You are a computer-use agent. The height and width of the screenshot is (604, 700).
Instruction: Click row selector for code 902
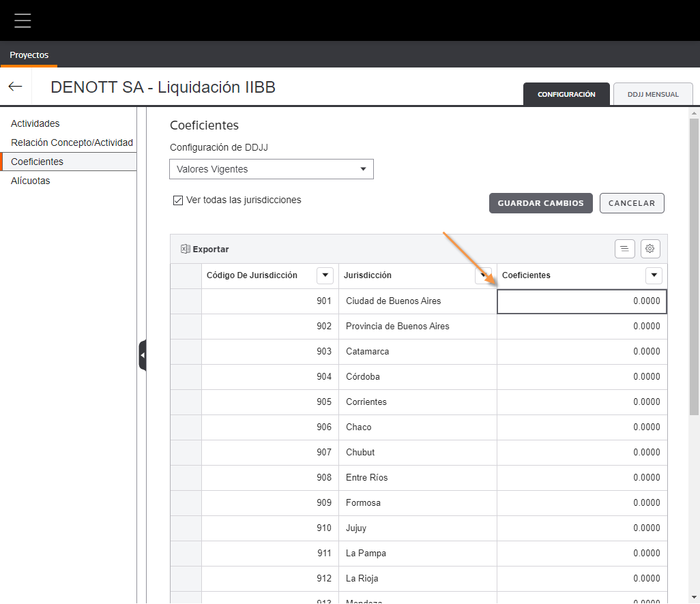coord(186,327)
